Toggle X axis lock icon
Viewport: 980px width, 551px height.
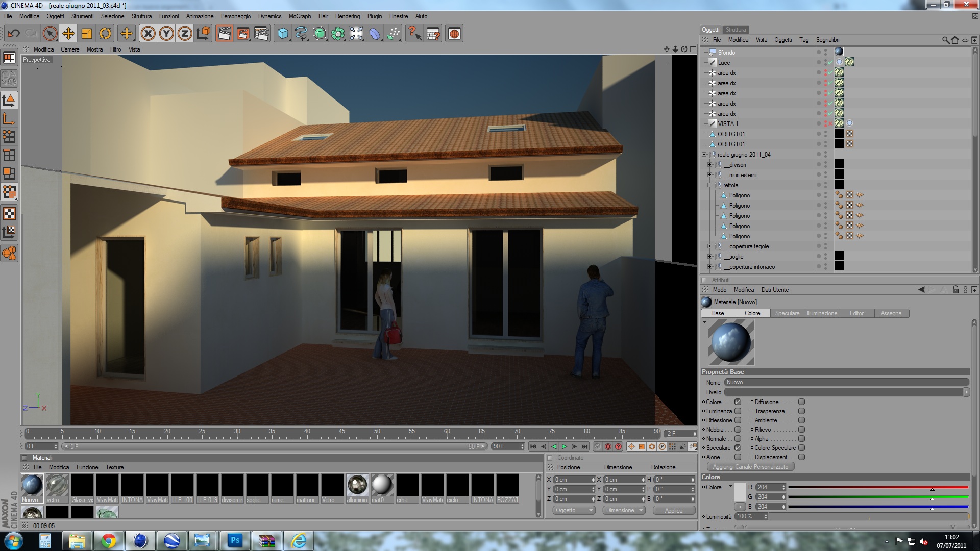148,34
